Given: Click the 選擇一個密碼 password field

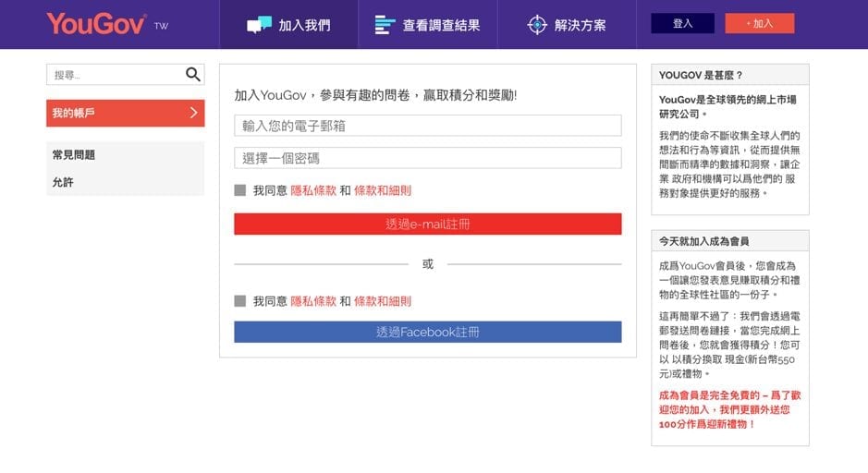Looking at the screenshot, I should 427,158.
